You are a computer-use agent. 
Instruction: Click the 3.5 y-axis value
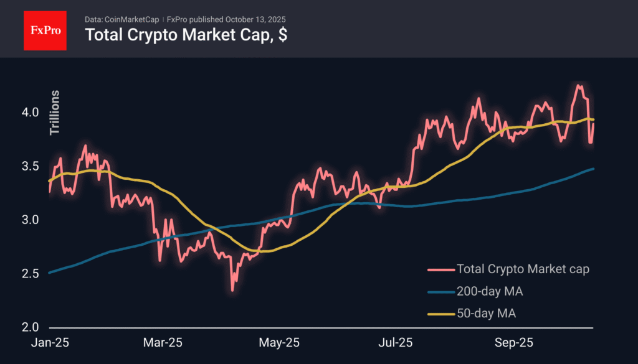pyautogui.click(x=31, y=166)
